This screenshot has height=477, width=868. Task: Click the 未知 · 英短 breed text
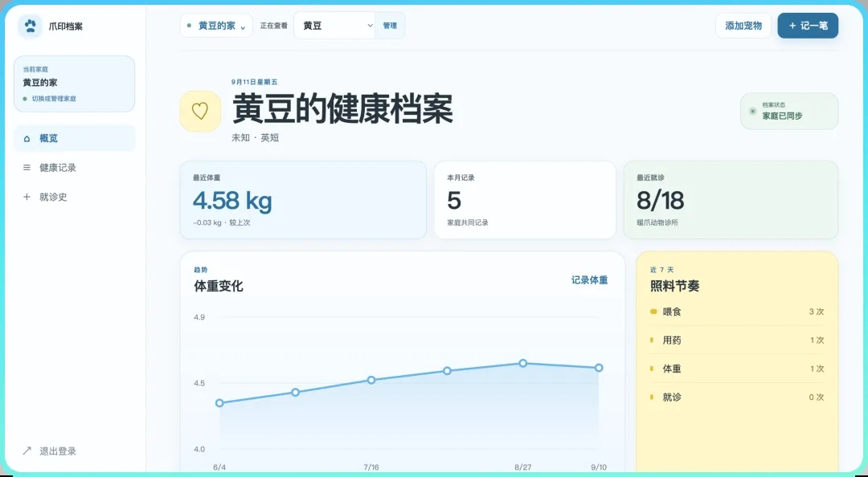tap(256, 138)
